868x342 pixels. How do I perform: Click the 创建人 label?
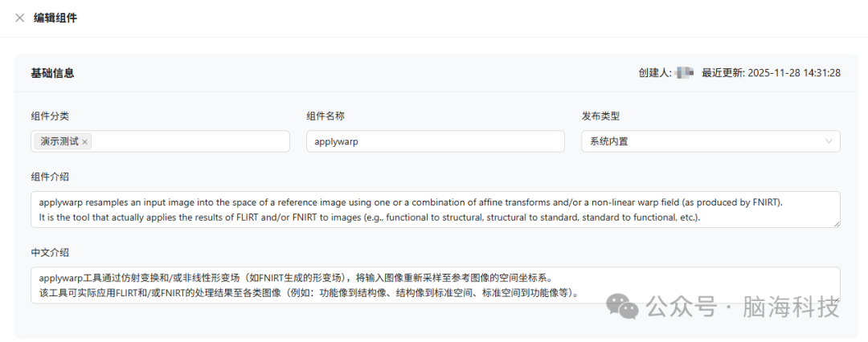click(x=655, y=73)
